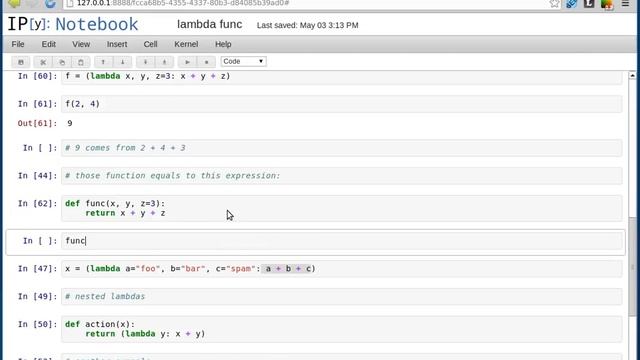The width and height of the screenshot is (640, 360).
Task: Open the Code cell type dropdown
Action: 243,61
